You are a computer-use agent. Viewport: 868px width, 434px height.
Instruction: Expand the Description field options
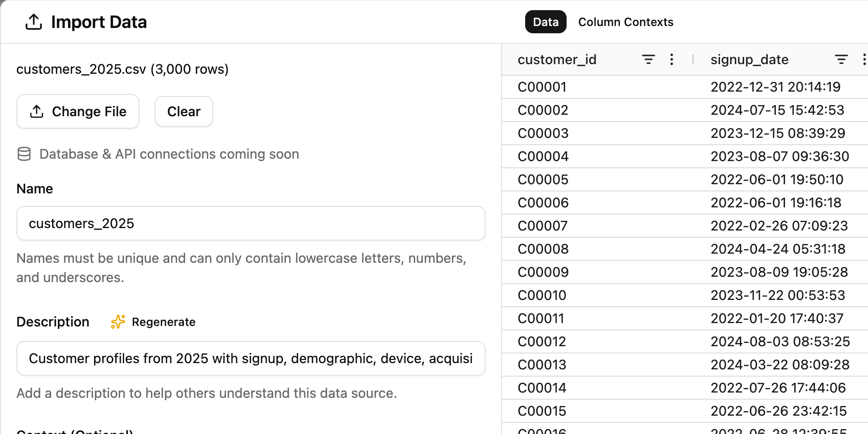[152, 322]
